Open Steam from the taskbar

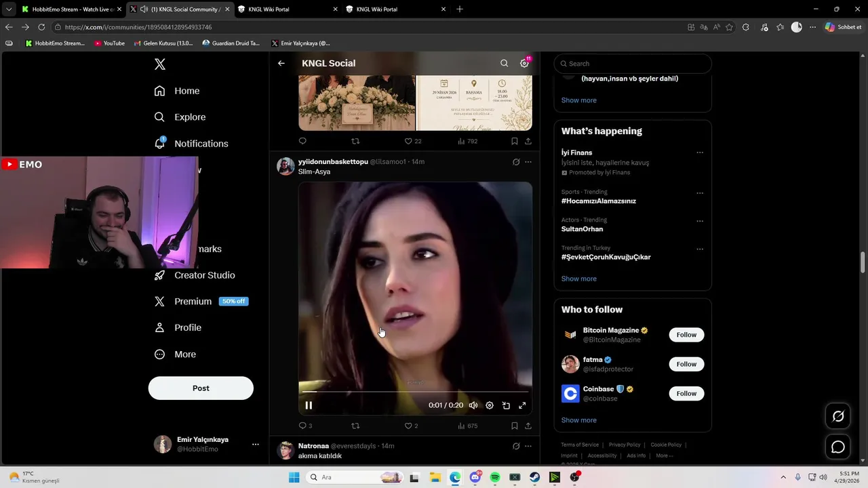coord(535,477)
